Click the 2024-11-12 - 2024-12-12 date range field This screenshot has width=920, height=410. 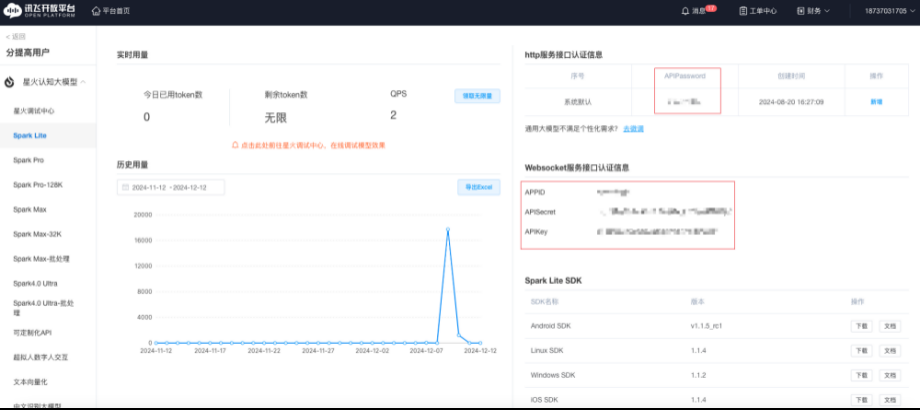pyautogui.click(x=171, y=188)
